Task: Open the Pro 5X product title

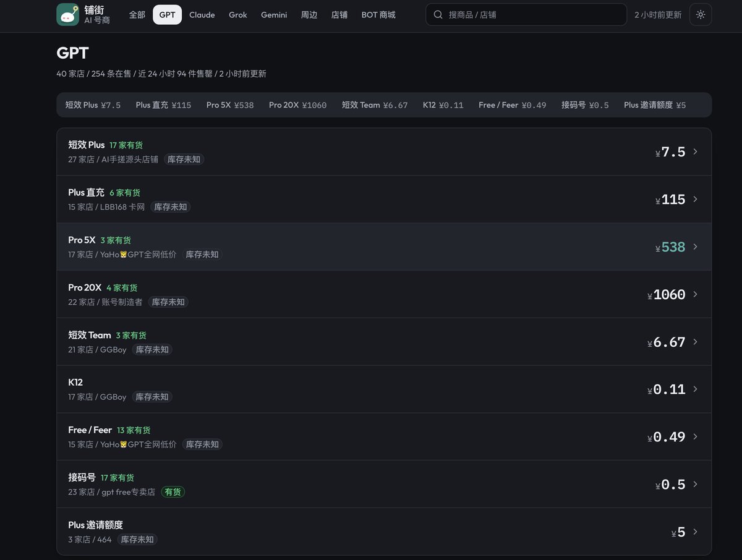Action: (82, 240)
